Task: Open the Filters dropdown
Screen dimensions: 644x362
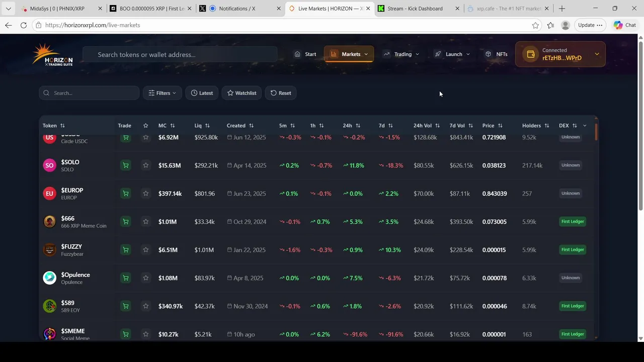Action: point(162,93)
